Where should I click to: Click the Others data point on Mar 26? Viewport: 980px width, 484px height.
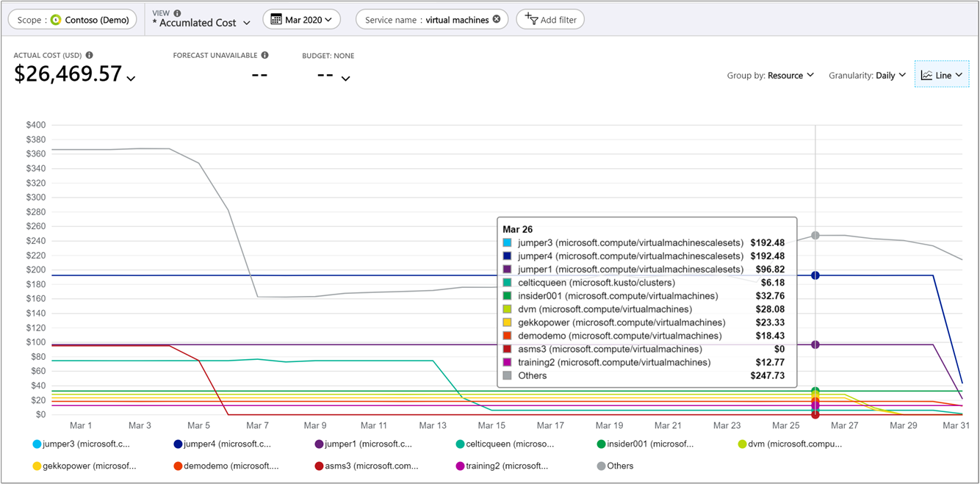(x=815, y=236)
